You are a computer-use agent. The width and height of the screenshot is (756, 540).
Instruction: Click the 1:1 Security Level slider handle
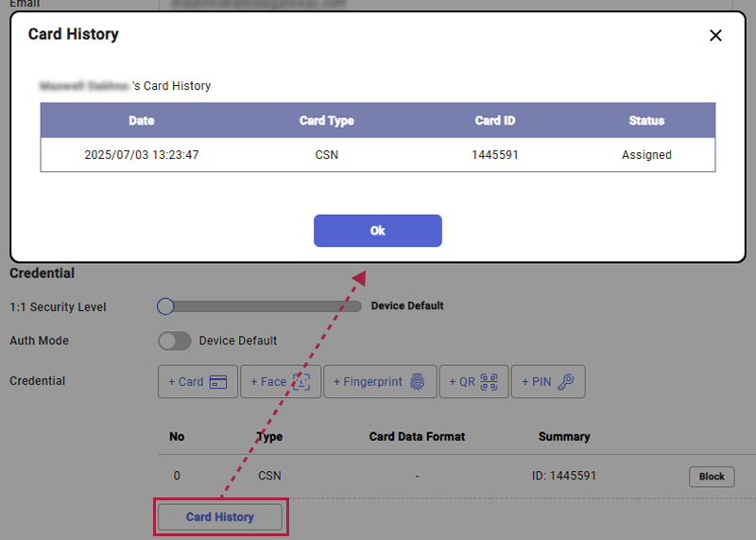pyautogui.click(x=165, y=306)
